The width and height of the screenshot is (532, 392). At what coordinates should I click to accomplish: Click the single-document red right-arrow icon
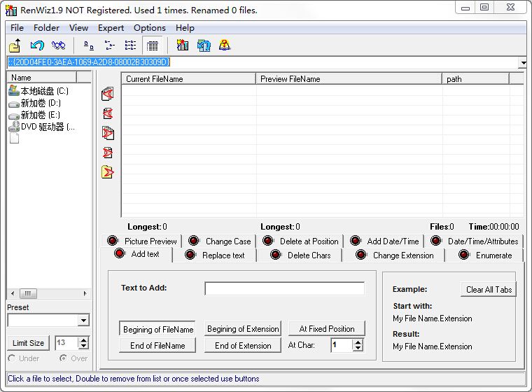click(x=108, y=153)
